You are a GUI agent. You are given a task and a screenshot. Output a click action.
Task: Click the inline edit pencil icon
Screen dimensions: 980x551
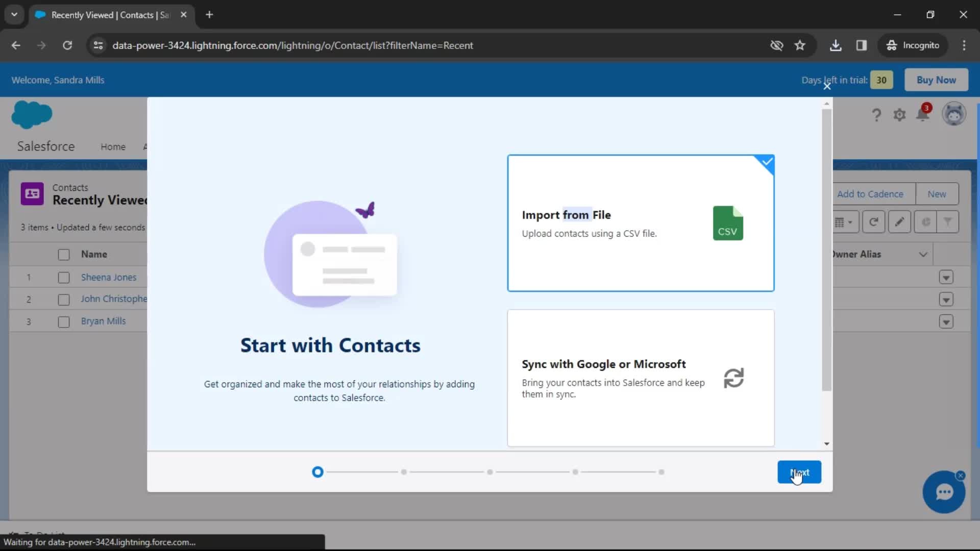point(899,222)
